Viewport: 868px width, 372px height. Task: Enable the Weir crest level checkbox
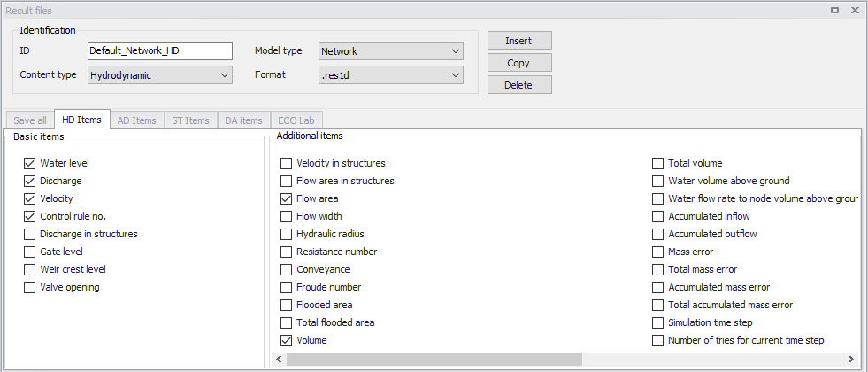click(x=29, y=269)
